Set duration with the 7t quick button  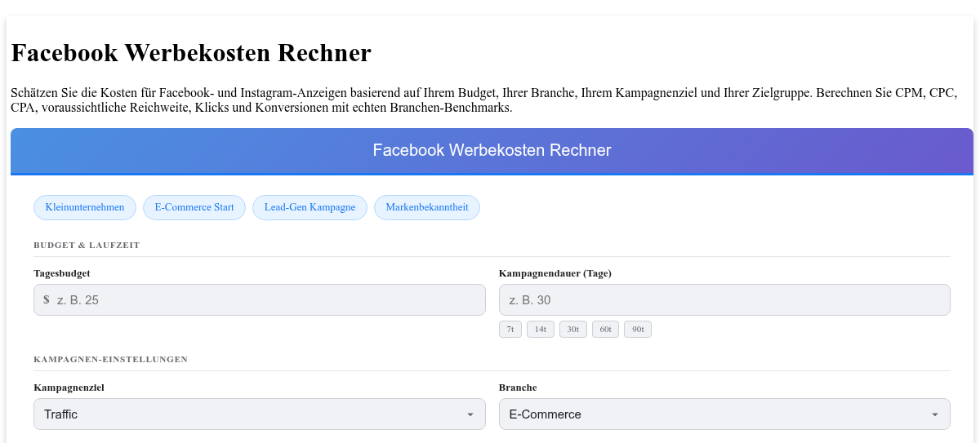(x=510, y=329)
